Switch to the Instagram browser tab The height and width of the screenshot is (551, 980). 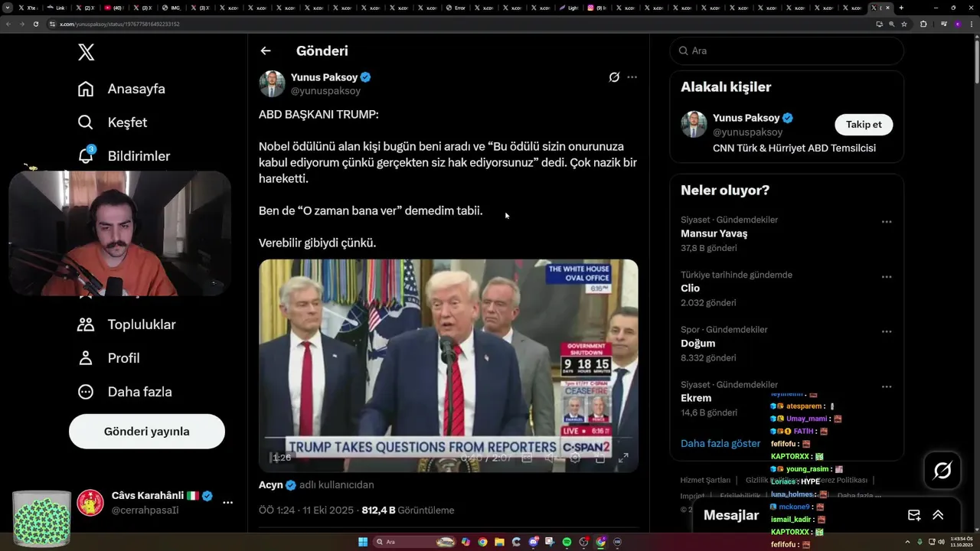(x=596, y=8)
